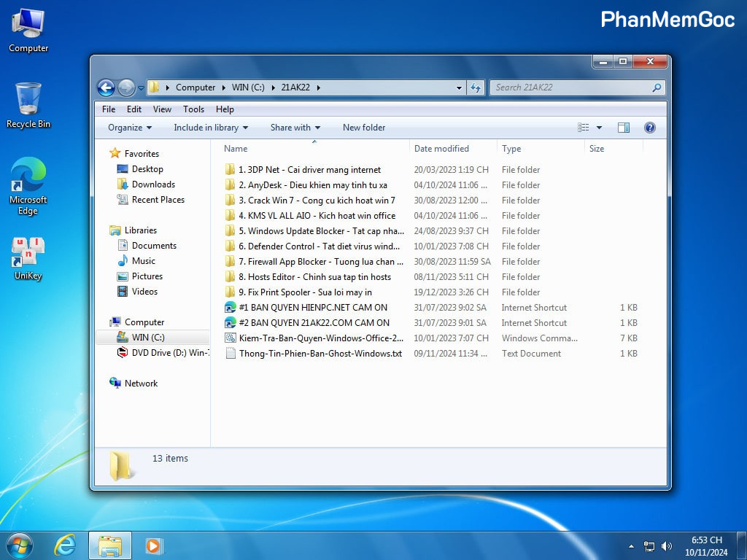
Task: Launch Internet Explorer from the taskbar
Action: pyautogui.click(x=65, y=545)
